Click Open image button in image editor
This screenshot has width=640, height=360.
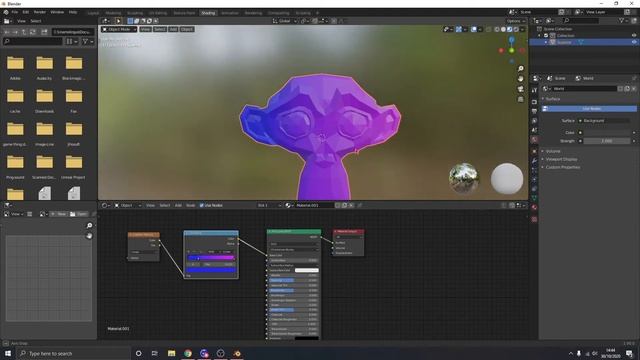point(78,214)
